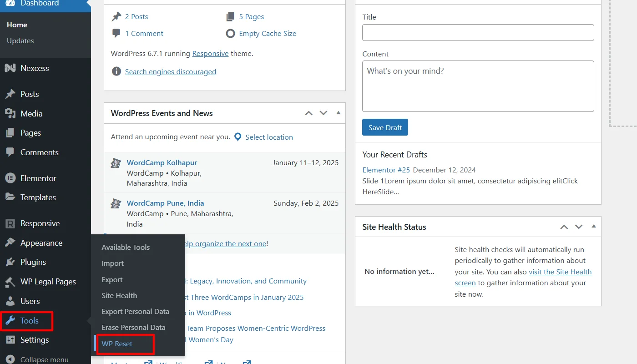Open the Elementor #25 draft link
The height and width of the screenshot is (364, 637).
click(x=386, y=170)
